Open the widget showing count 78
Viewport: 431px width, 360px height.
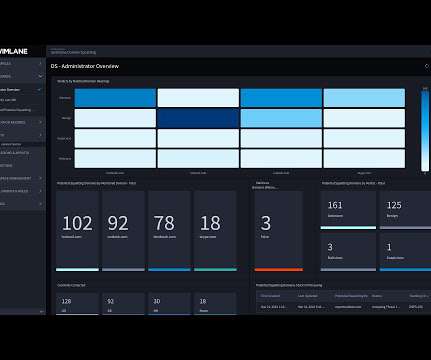tap(169, 231)
